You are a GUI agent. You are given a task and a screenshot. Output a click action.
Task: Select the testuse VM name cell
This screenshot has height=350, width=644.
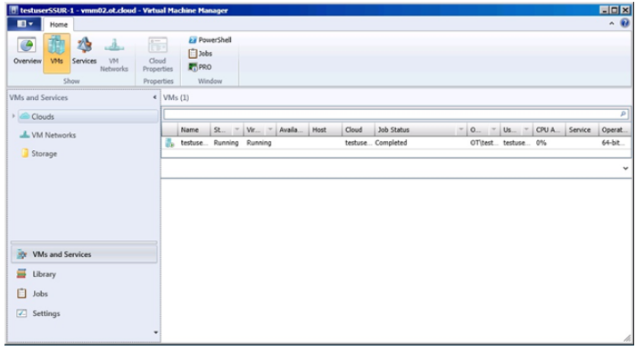[x=194, y=143]
